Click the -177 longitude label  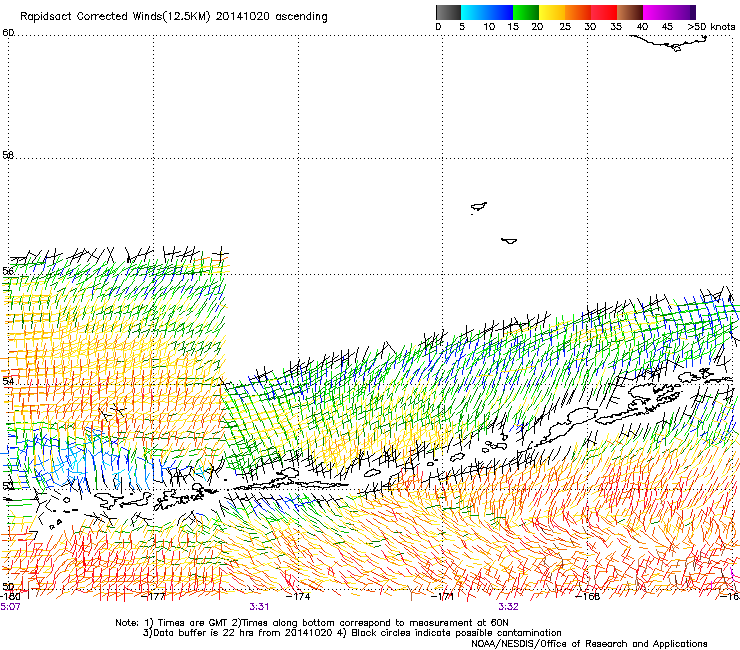154,596
